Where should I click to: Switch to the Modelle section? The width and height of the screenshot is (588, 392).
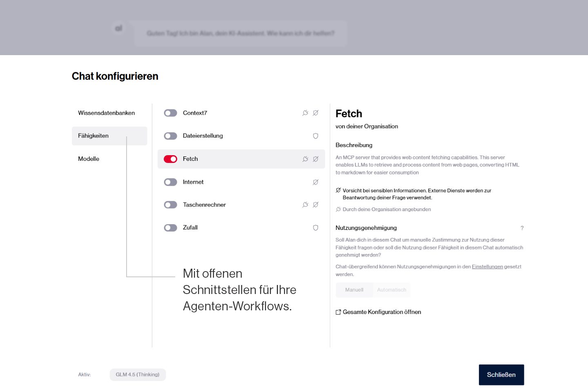(x=89, y=159)
